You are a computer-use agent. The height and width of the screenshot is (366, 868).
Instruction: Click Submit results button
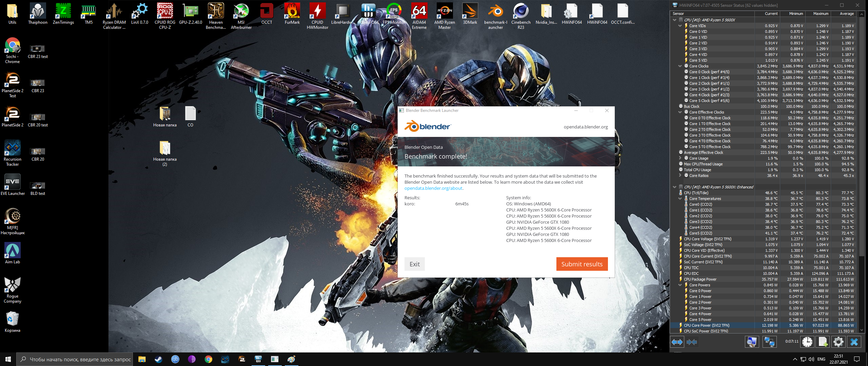(x=581, y=264)
